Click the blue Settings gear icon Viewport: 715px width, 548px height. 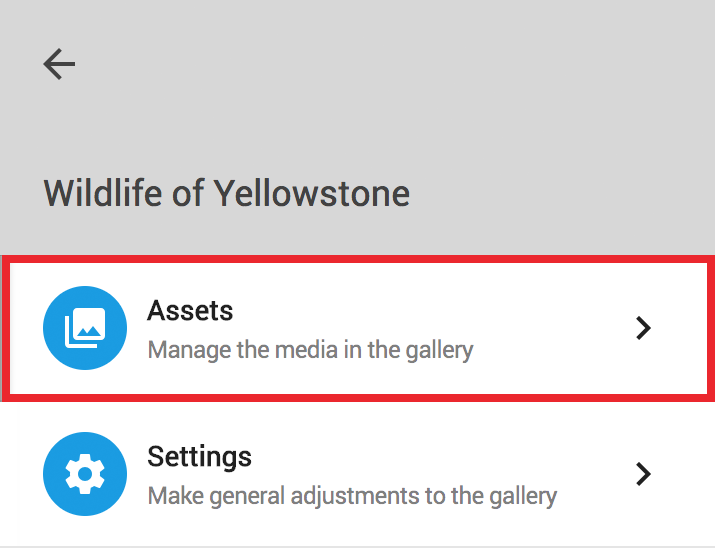[x=85, y=474]
